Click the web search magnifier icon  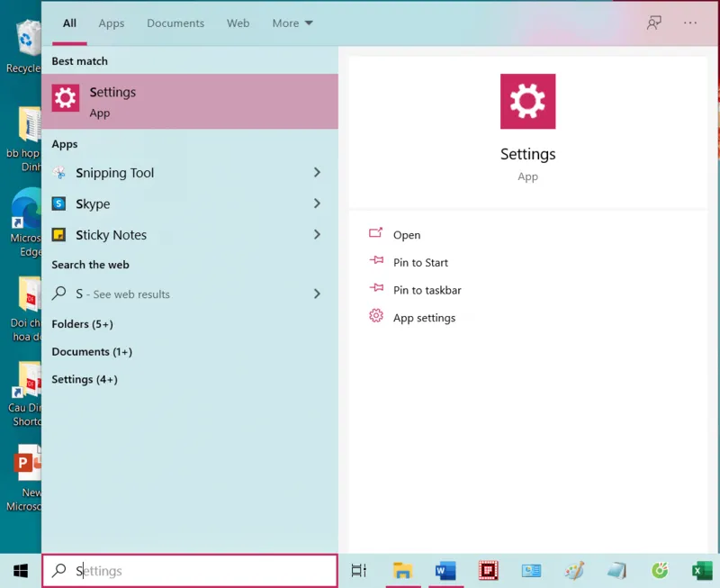tap(59, 293)
